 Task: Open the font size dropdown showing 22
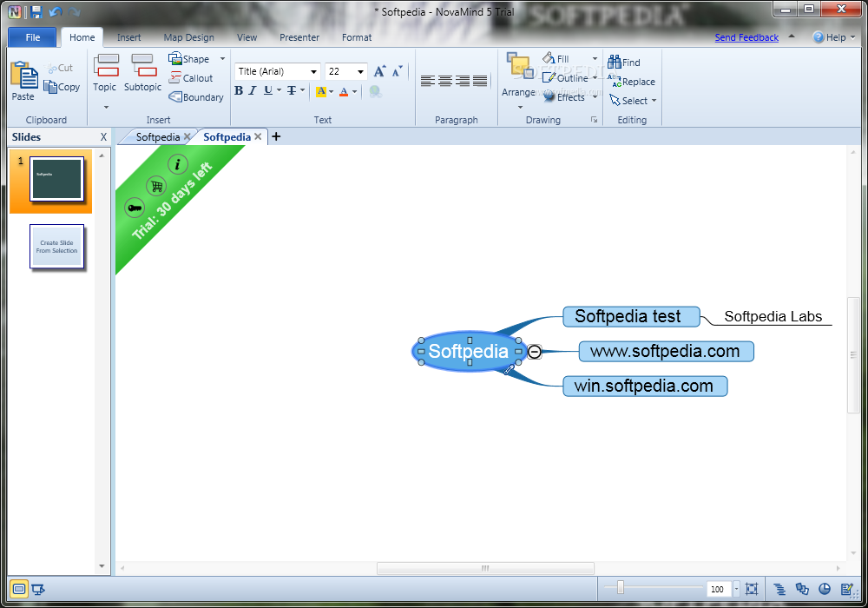[x=360, y=71]
